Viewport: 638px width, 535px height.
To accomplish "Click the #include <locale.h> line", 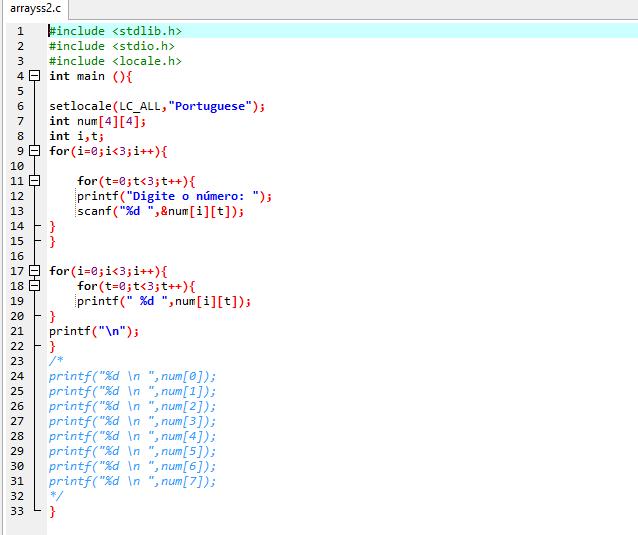I will click(x=115, y=61).
